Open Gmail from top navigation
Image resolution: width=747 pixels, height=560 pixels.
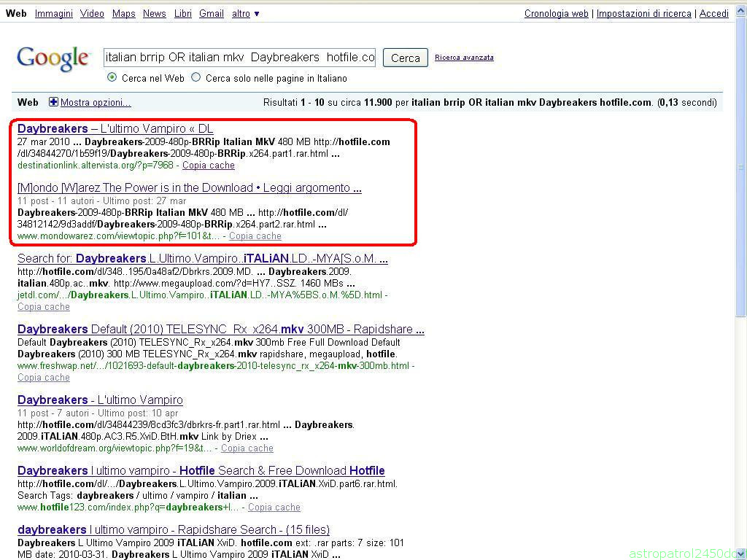click(x=212, y=14)
